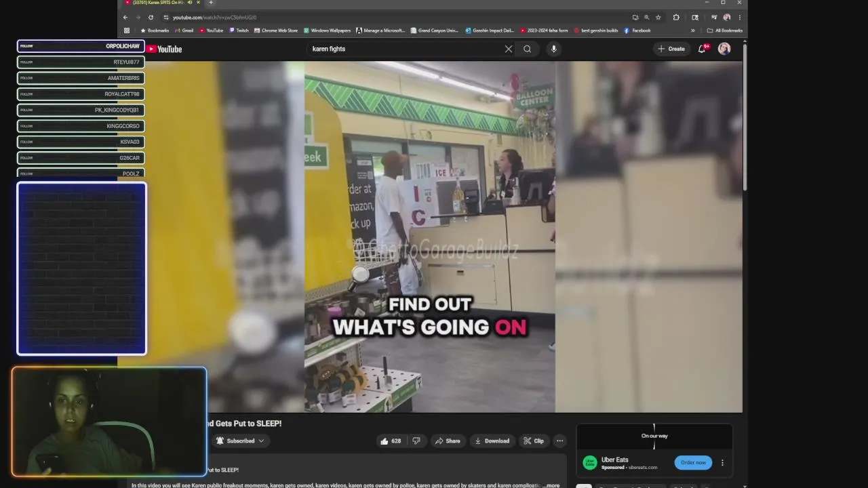Expand hidden bookmarks chevron

(692, 30)
